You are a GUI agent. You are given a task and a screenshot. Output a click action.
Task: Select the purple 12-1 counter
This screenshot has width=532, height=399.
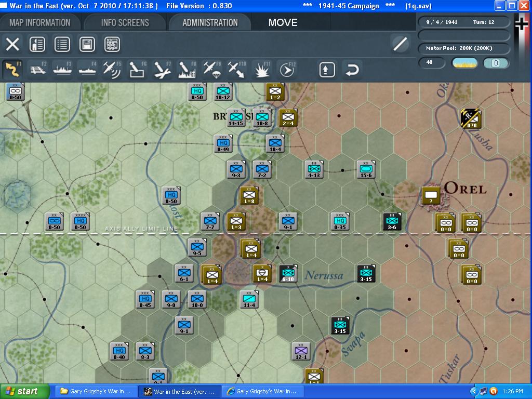coord(301,352)
